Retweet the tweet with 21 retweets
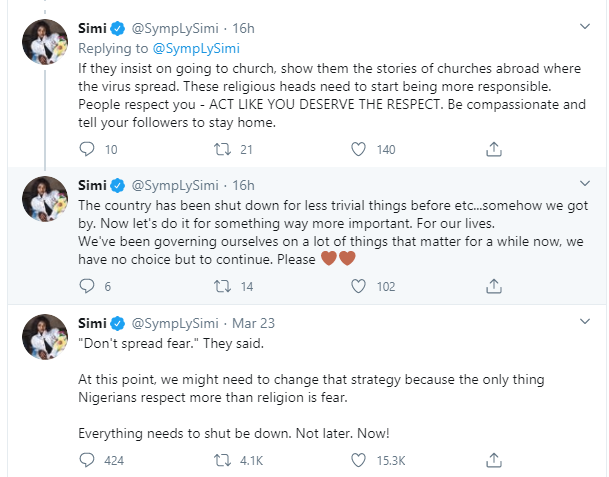This screenshot has height=477, width=609. click(x=224, y=149)
